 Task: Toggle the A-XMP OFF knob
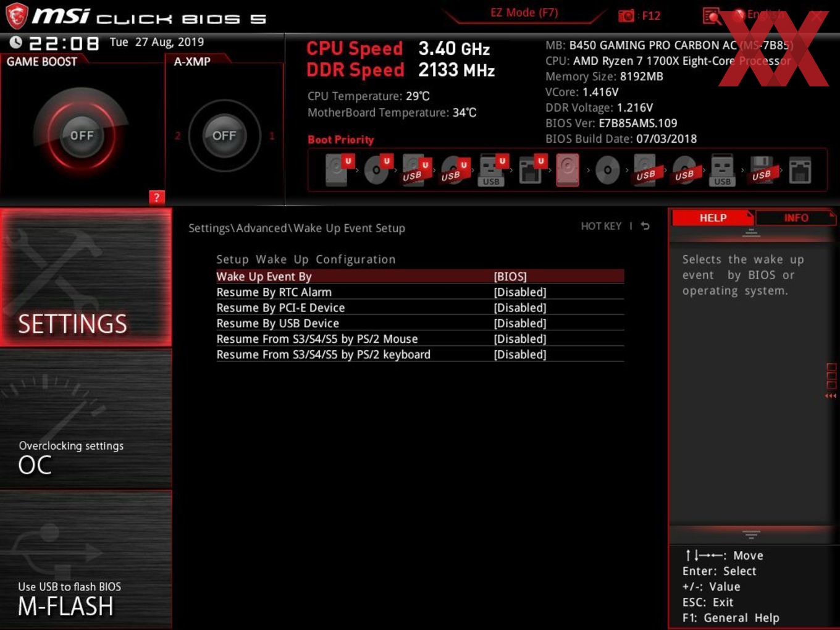click(x=224, y=135)
